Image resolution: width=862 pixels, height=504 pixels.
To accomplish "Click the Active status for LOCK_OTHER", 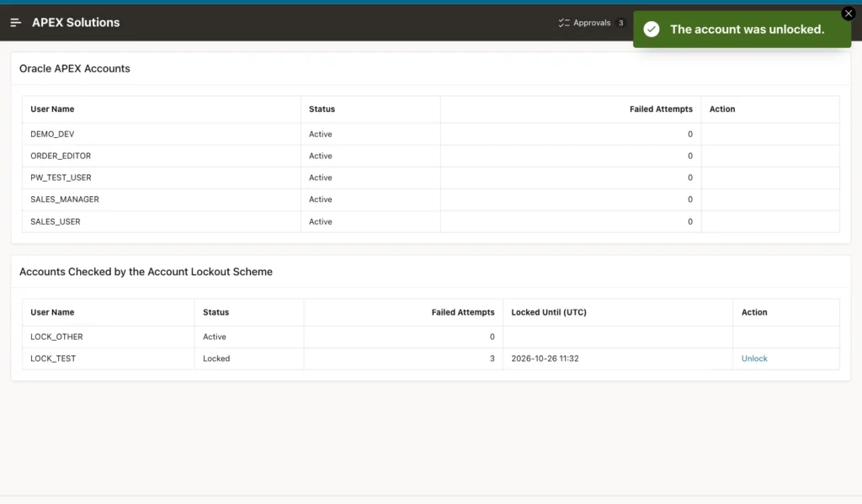I will (x=215, y=337).
